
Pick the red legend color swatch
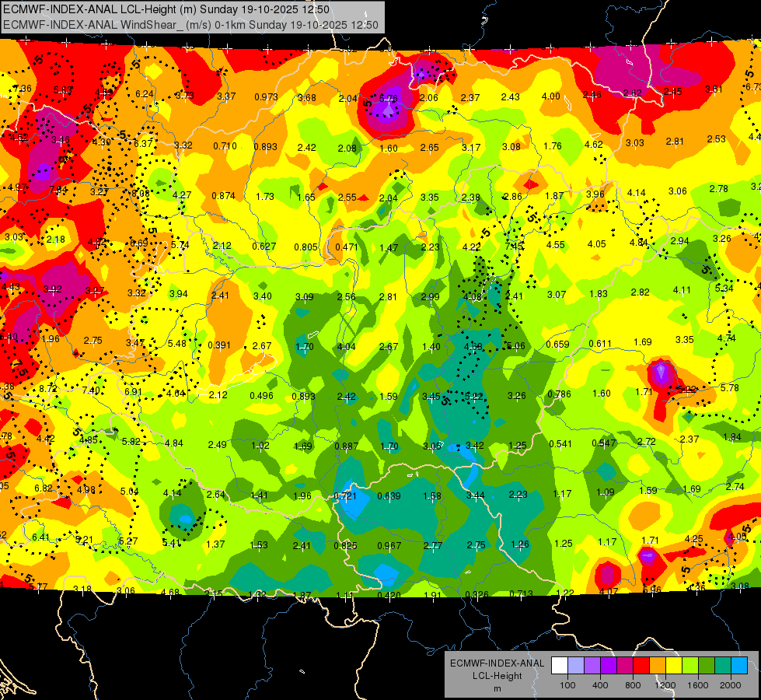[641, 665]
